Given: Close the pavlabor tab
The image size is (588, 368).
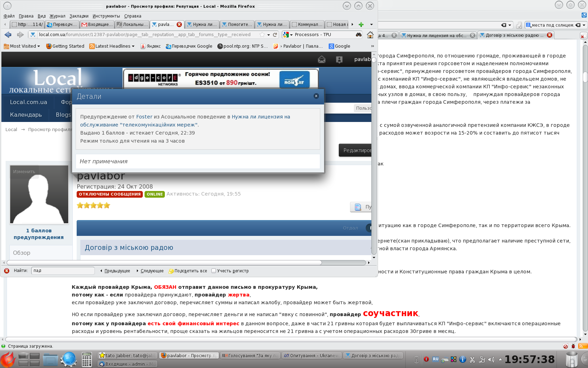Looking at the screenshot, I should click(179, 25).
